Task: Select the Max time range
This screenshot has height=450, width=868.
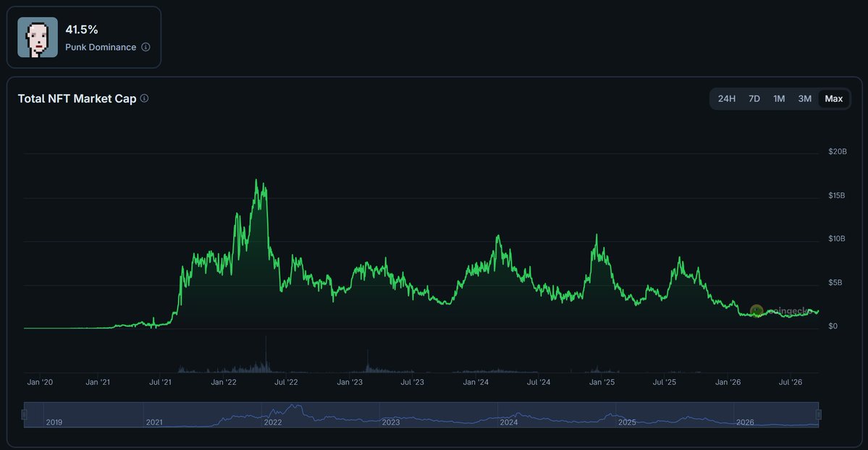Action: coord(834,98)
